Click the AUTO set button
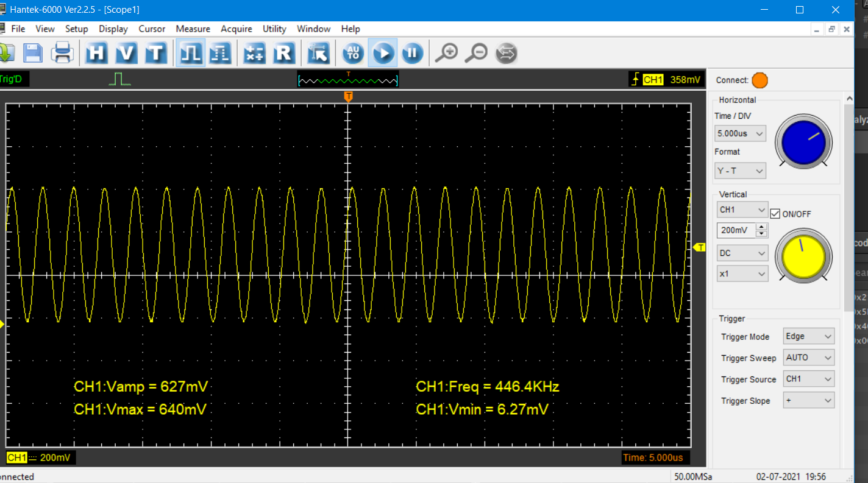Viewport: 868px width, 483px height. coord(352,53)
